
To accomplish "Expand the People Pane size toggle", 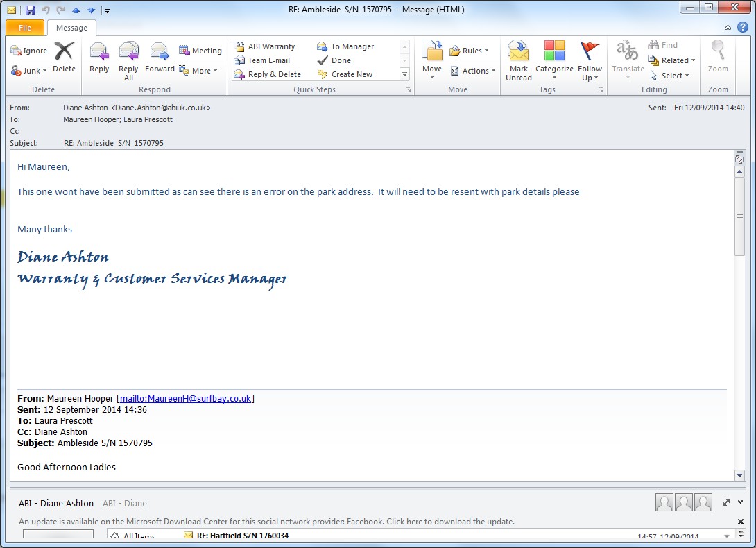I will click(726, 502).
